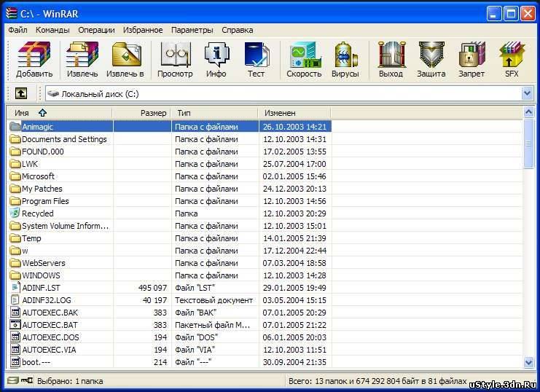Click the drive icon in status bar
Screen dimensions: 540x392
[x=13, y=380]
